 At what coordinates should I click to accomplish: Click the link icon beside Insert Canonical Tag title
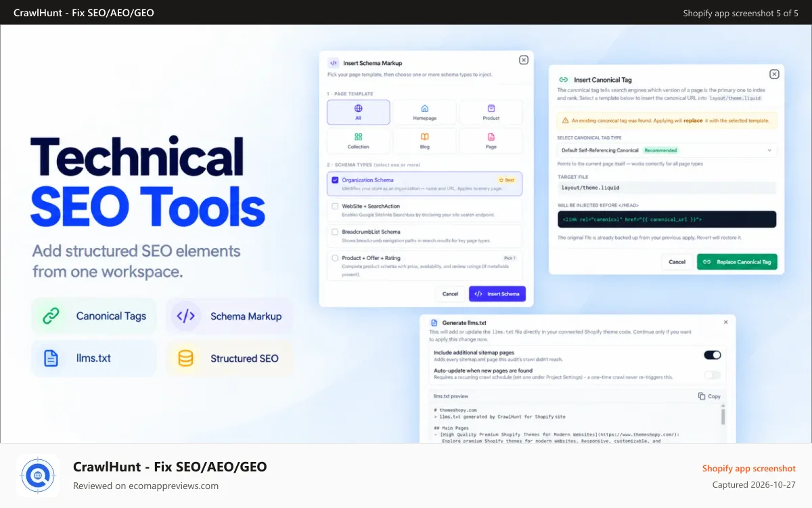[x=563, y=79]
